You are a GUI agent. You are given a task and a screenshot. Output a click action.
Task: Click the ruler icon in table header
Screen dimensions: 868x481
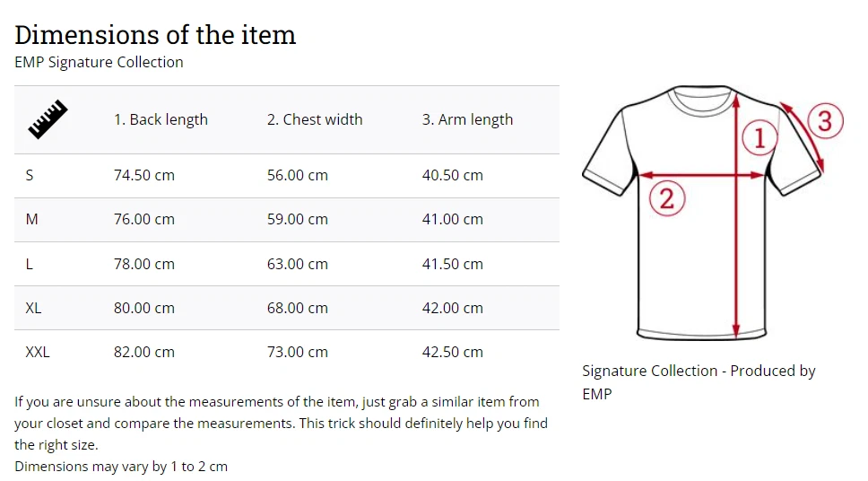[x=48, y=119]
